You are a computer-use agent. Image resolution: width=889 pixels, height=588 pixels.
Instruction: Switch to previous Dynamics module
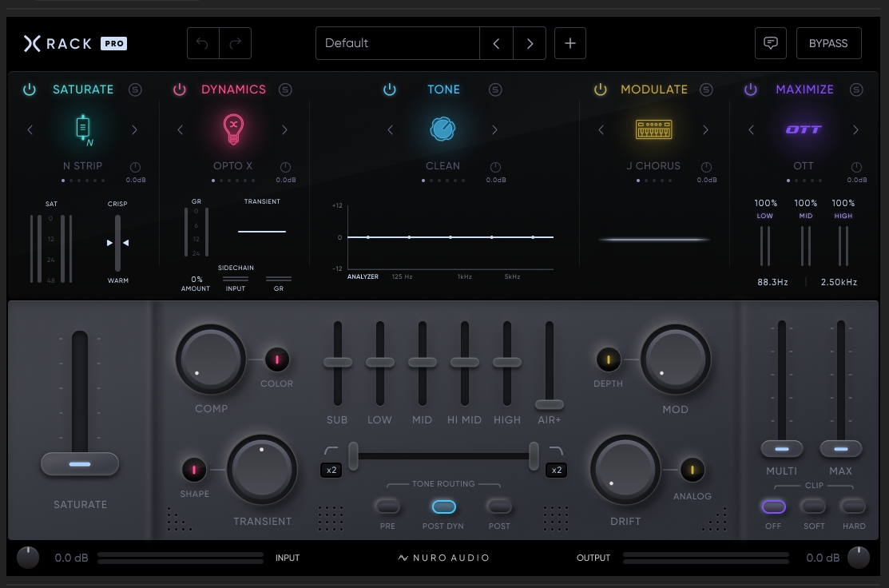181,130
